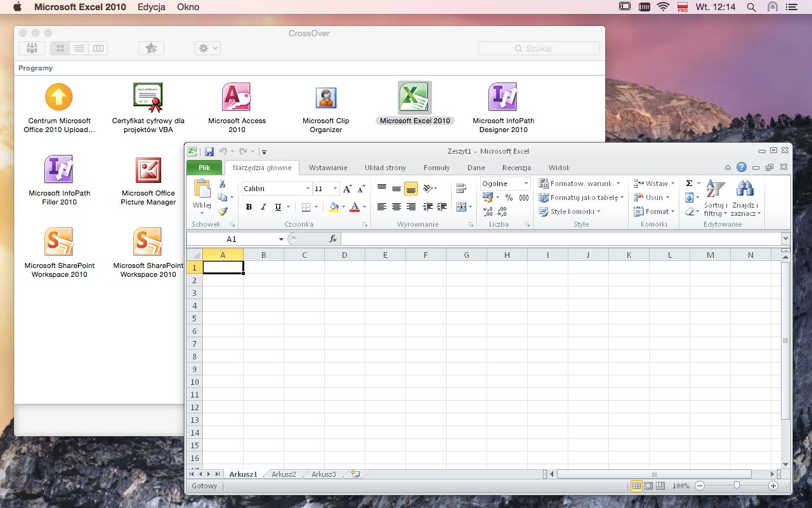Screen dimensions: 812x508
Task: Cut selection with the scissors icon
Action: [223, 184]
